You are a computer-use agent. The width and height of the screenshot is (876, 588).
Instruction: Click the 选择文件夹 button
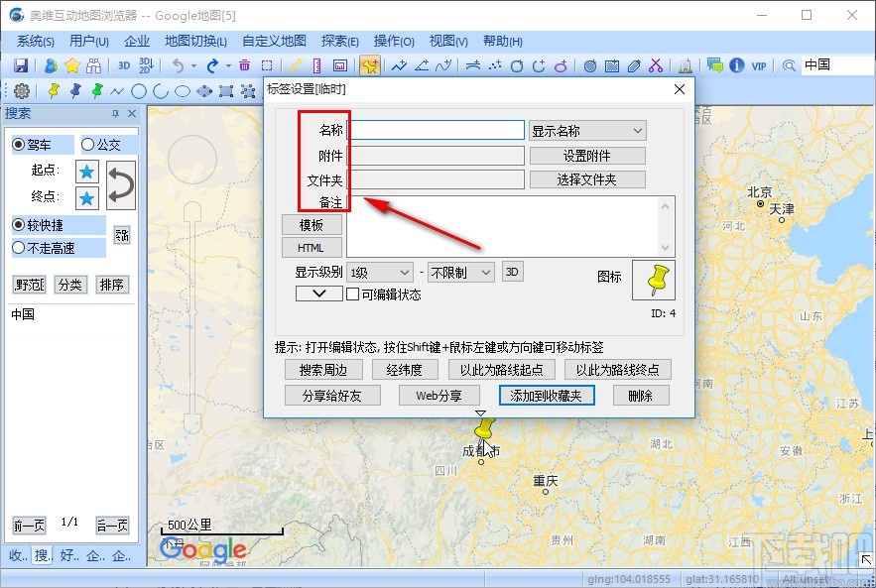(587, 179)
